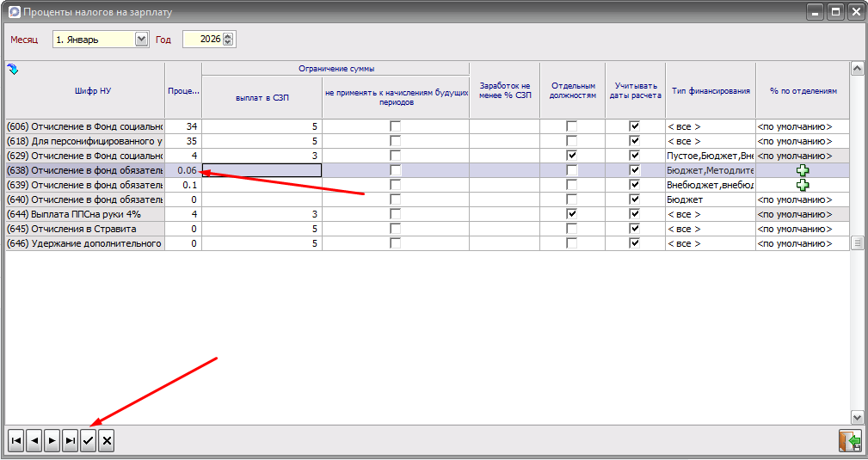Click green plus icon in row 638
This screenshot has width=868, height=460.
(803, 170)
